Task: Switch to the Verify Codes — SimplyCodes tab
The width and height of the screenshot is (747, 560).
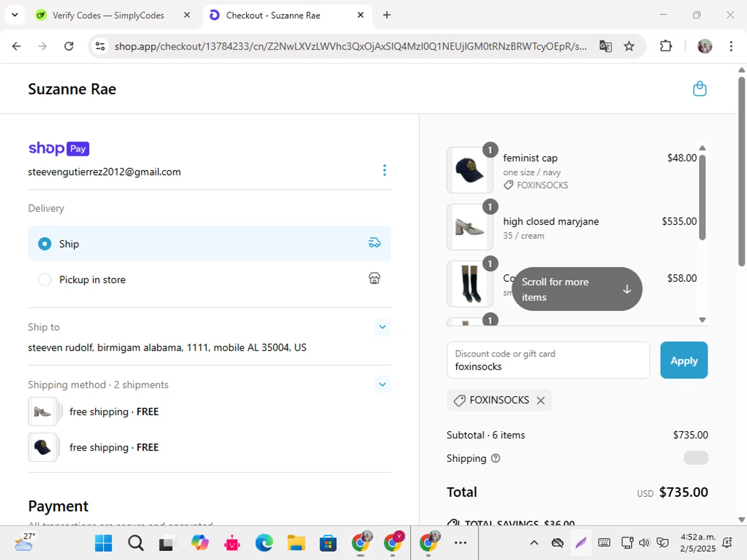Action: pos(108,15)
